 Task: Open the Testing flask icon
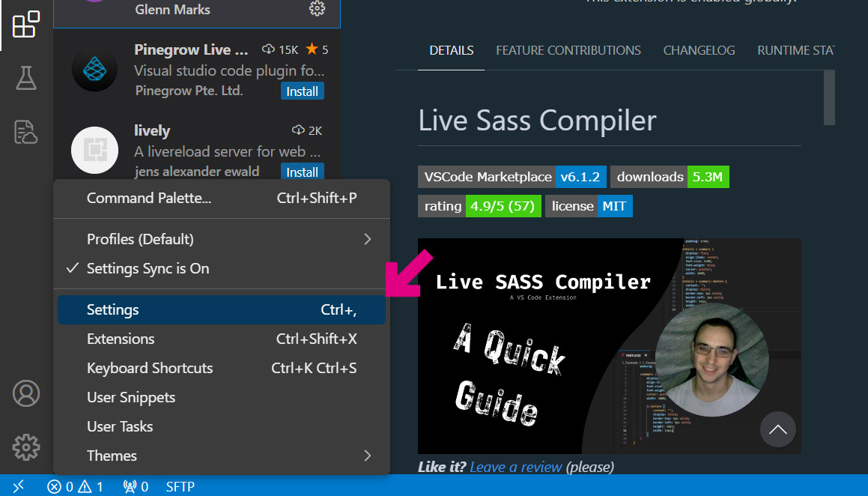click(x=26, y=78)
